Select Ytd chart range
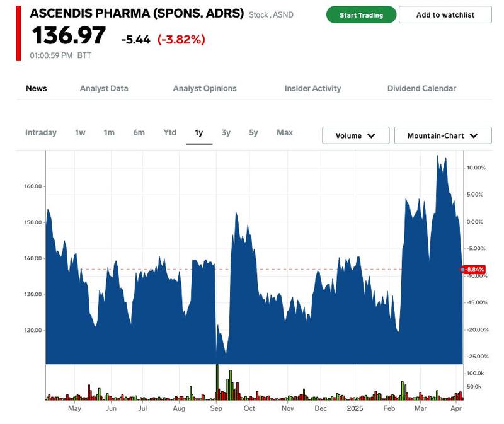Image resolution: width=504 pixels, height=424 pixels. coord(169,132)
